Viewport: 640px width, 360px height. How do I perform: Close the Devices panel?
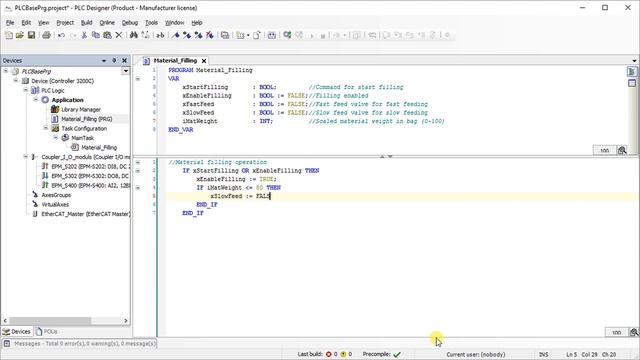[124, 60]
